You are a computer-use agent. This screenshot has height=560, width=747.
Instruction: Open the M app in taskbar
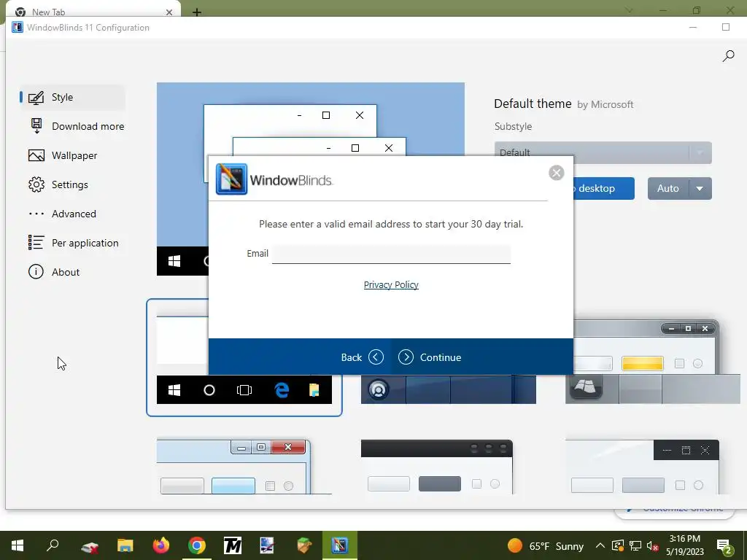point(233,545)
